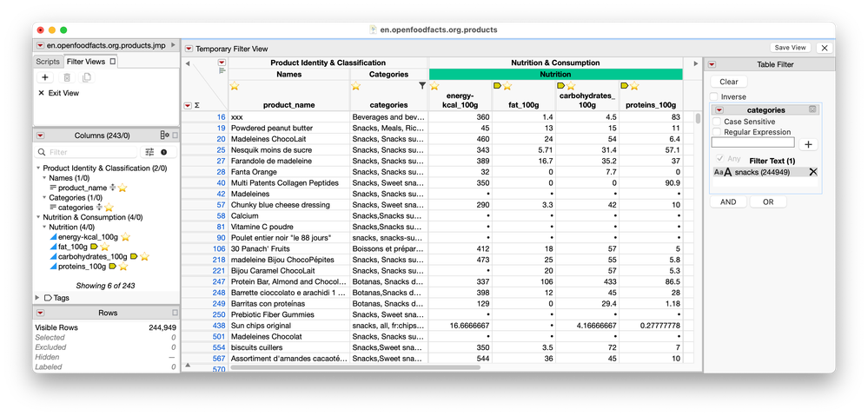Toggle the Filter Views panel pop-out square
Image resolution: width=868 pixels, height=416 pixels.
(x=113, y=62)
